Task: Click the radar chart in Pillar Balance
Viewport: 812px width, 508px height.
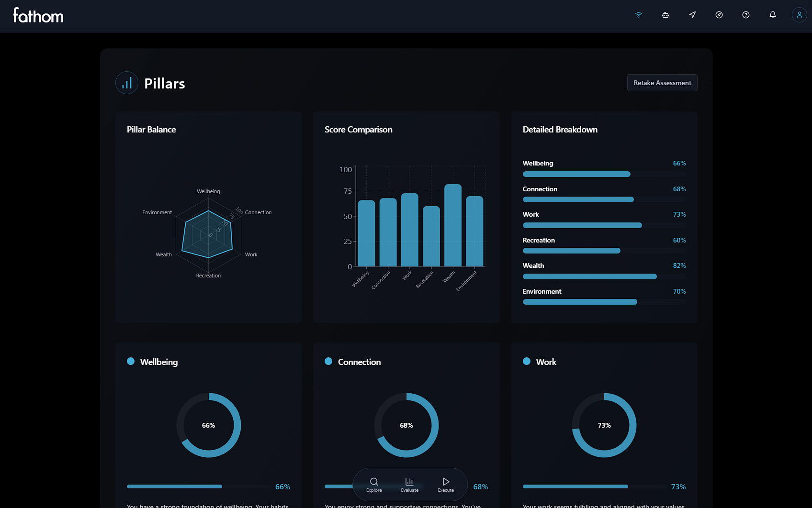Action: (x=208, y=234)
